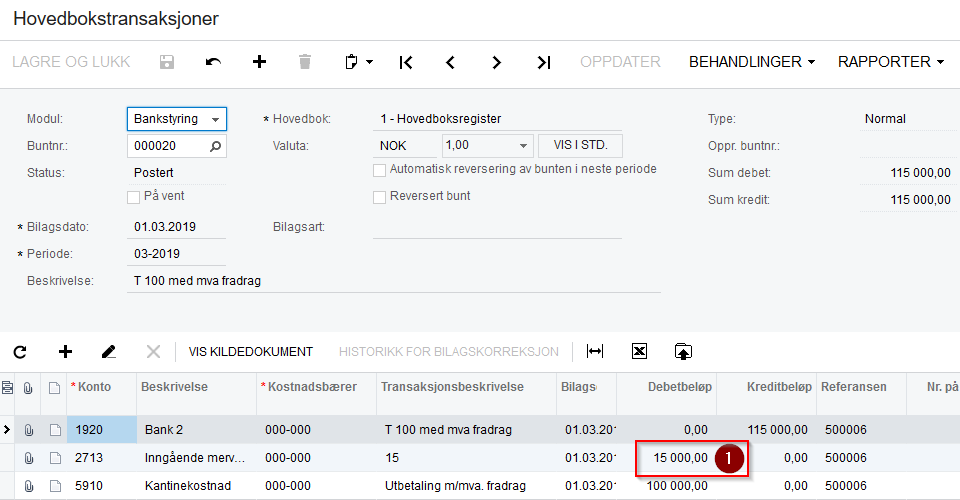The height and width of the screenshot is (500, 960).
Task: Click the OPPDATER button
Action: (620, 62)
